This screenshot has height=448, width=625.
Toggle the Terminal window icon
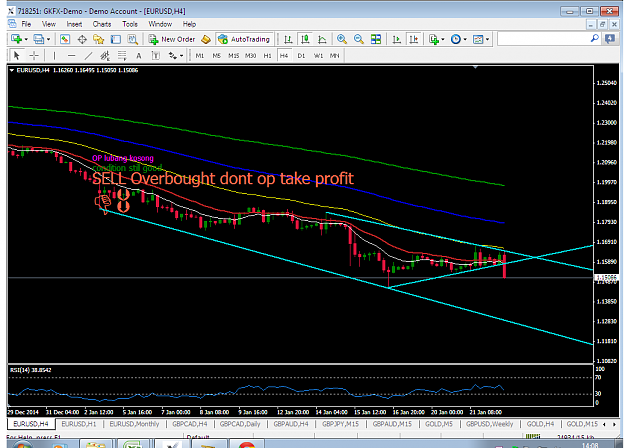click(x=116, y=39)
